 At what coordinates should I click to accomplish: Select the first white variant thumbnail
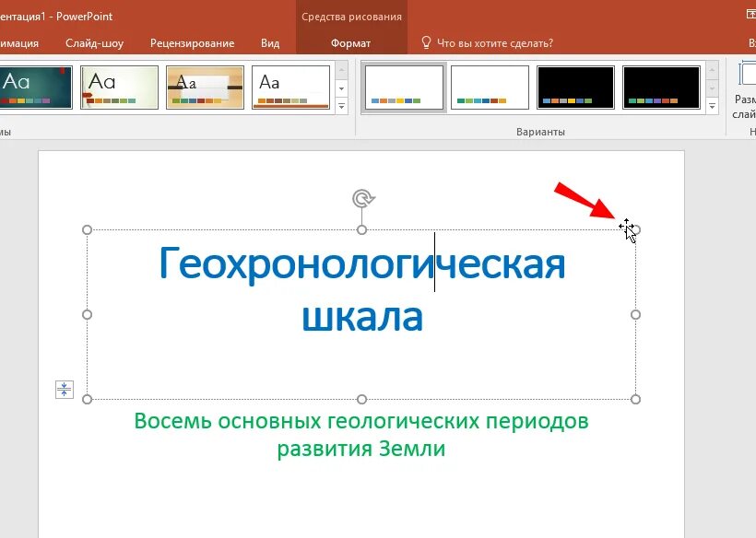pos(404,88)
